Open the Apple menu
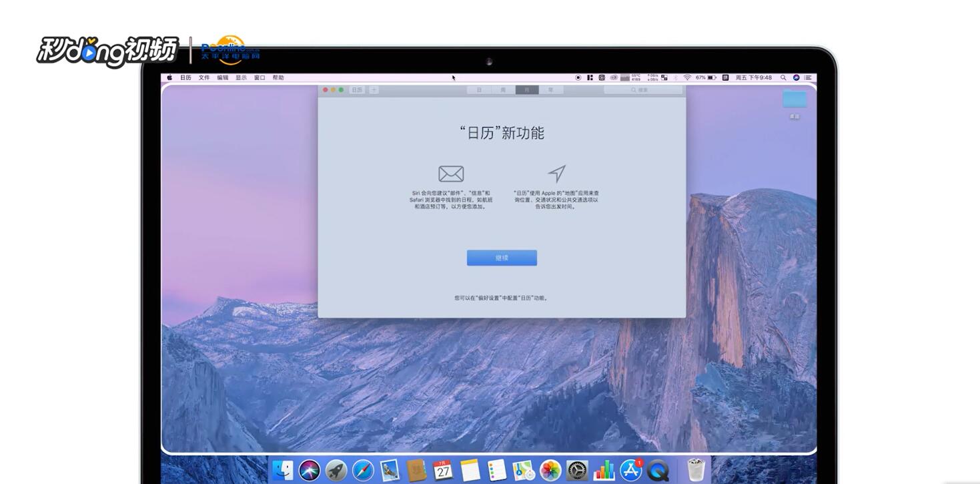This screenshot has height=484, width=980. tap(169, 77)
